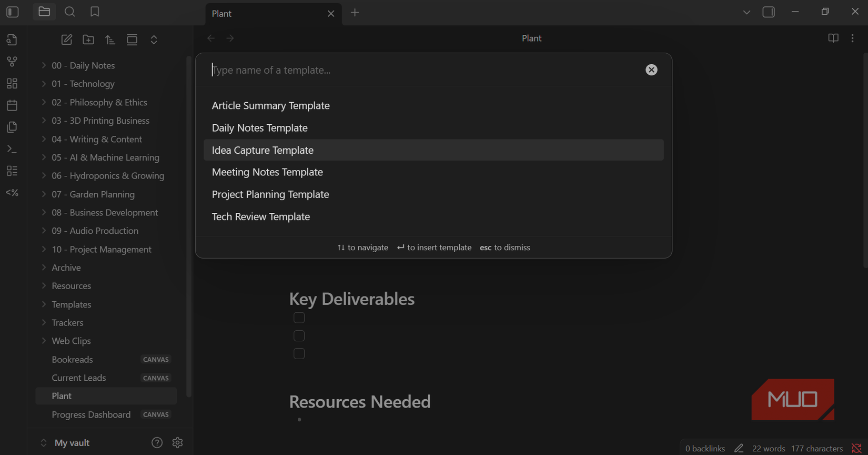Click the new note icon
Viewport: 868px width, 455px height.
click(67, 39)
